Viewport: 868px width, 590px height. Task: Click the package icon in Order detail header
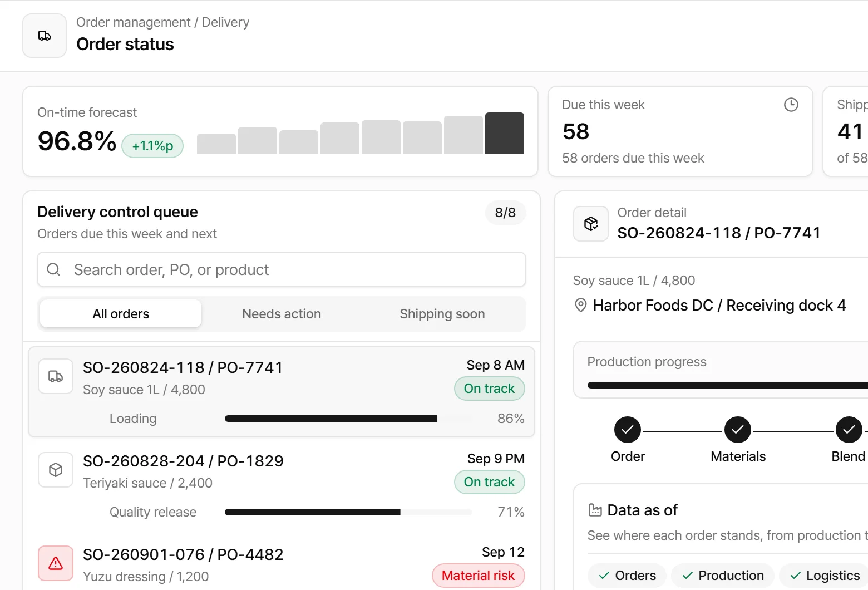point(591,224)
